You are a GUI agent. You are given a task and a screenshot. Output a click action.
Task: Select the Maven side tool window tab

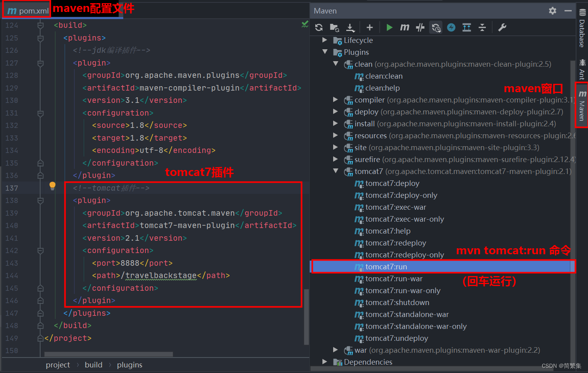582,105
